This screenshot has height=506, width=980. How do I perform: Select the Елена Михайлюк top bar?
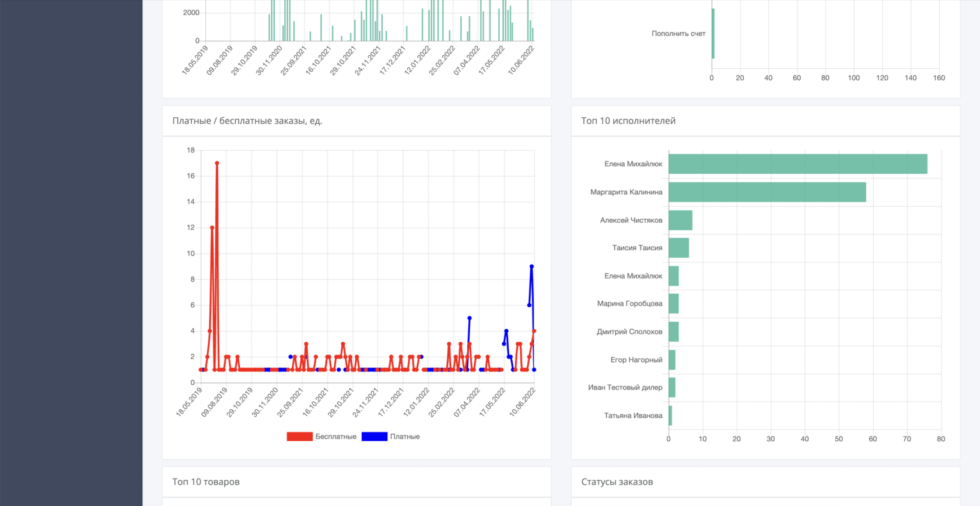798,164
